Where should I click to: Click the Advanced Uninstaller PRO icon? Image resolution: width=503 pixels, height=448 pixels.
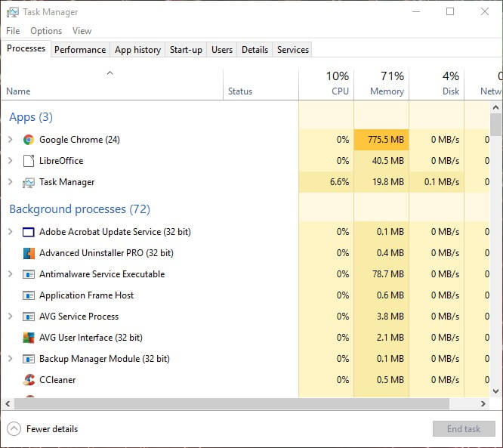coord(29,253)
